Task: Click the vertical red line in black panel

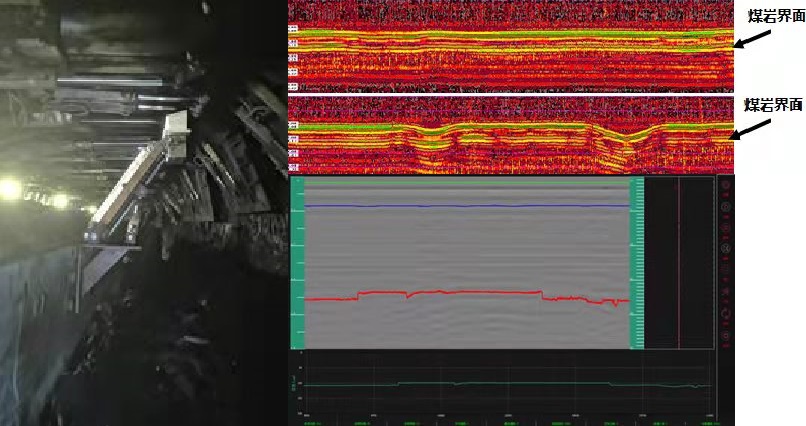Action: (679, 265)
